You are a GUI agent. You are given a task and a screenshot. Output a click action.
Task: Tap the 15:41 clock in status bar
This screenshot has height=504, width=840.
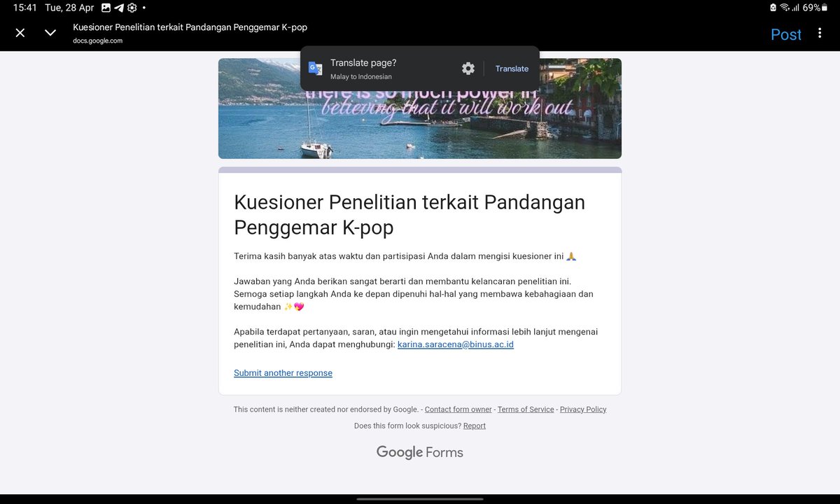click(25, 8)
